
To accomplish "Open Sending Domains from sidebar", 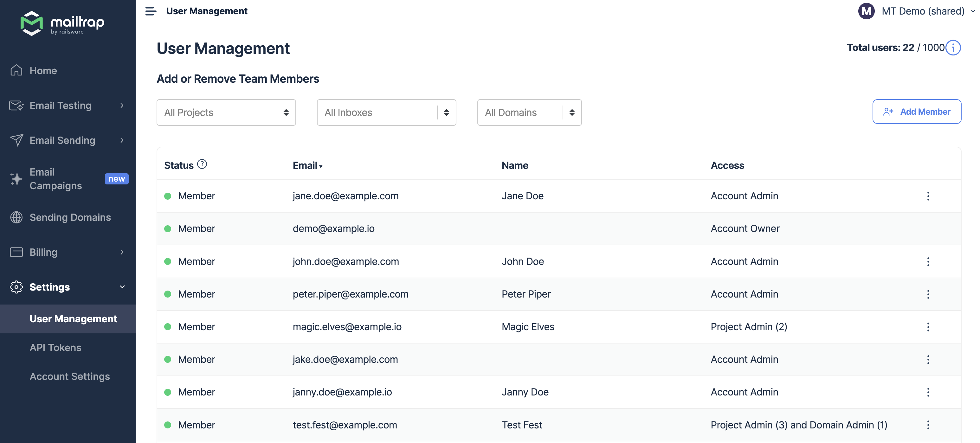I will 70,217.
